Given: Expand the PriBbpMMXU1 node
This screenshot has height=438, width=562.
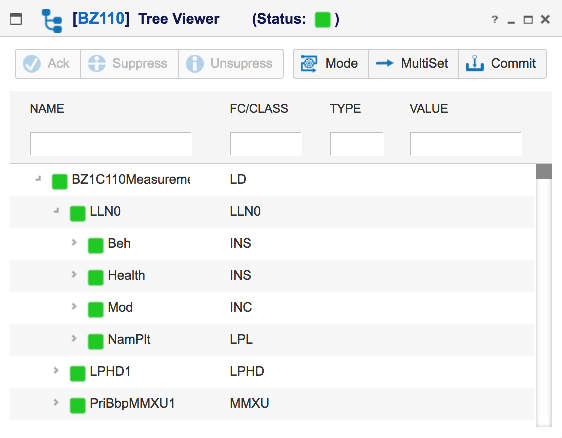Looking at the screenshot, I should [56, 402].
